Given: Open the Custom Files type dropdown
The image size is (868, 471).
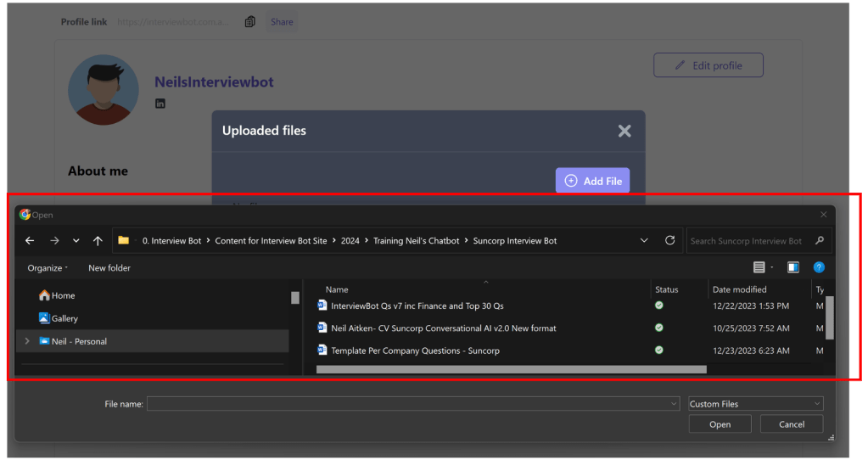Looking at the screenshot, I should (755, 404).
